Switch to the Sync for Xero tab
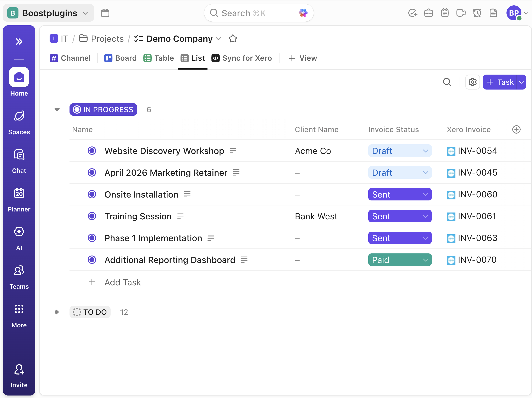 pyautogui.click(x=242, y=58)
